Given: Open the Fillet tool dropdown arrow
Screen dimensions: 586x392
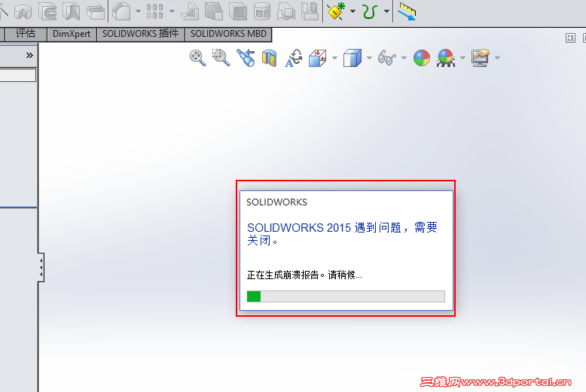Looking at the screenshot, I should click(138, 11).
